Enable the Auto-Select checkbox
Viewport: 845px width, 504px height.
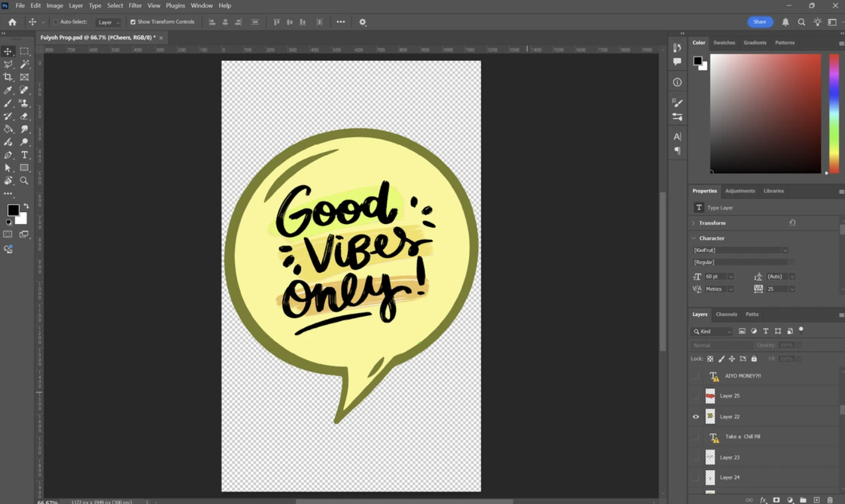pyautogui.click(x=56, y=22)
